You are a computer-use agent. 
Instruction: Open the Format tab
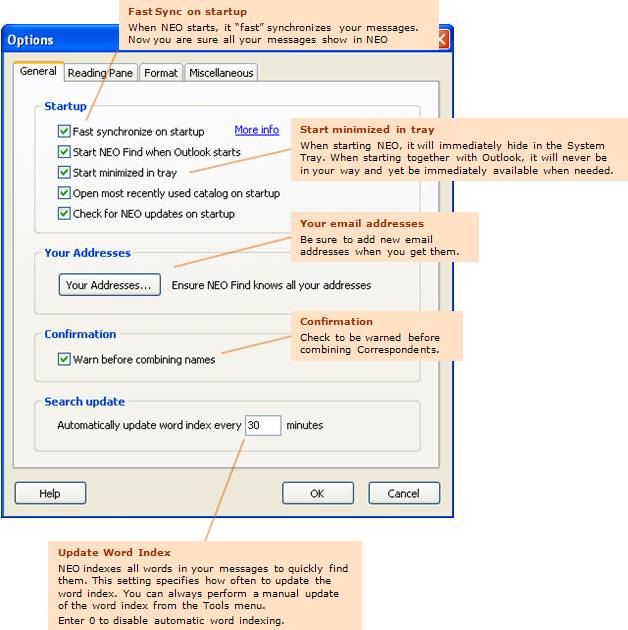point(161,73)
